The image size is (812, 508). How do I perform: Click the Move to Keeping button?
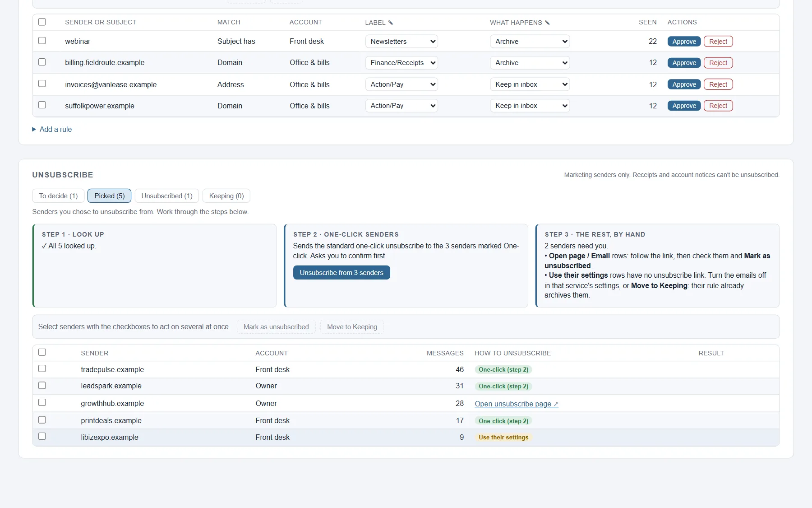pyautogui.click(x=352, y=327)
